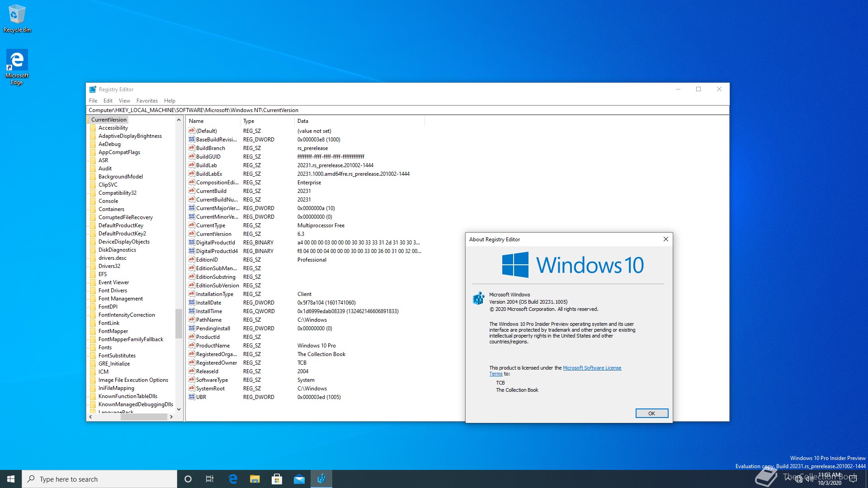The width and height of the screenshot is (868, 488).
Task: Select the CurrentType value name
Action: pos(211,225)
